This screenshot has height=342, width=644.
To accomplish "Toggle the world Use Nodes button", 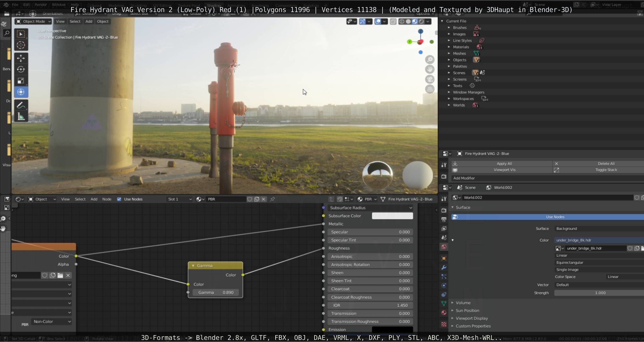I will 555,217.
